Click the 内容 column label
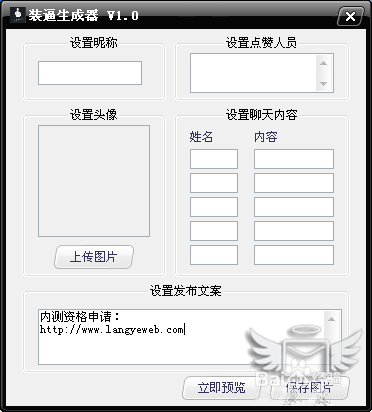 click(x=265, y=137)
